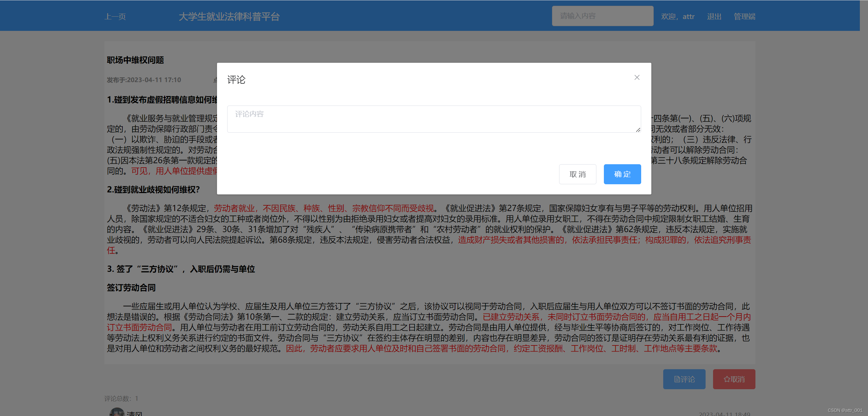Click the star icon on red 取消 button
The height and width of the screenshot is (416, 868).
pos(727,379)
